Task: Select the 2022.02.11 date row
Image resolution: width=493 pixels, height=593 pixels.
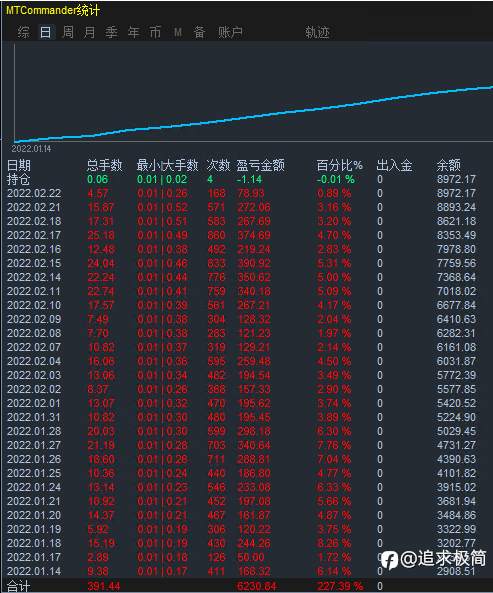Action: tap(34, 291)
